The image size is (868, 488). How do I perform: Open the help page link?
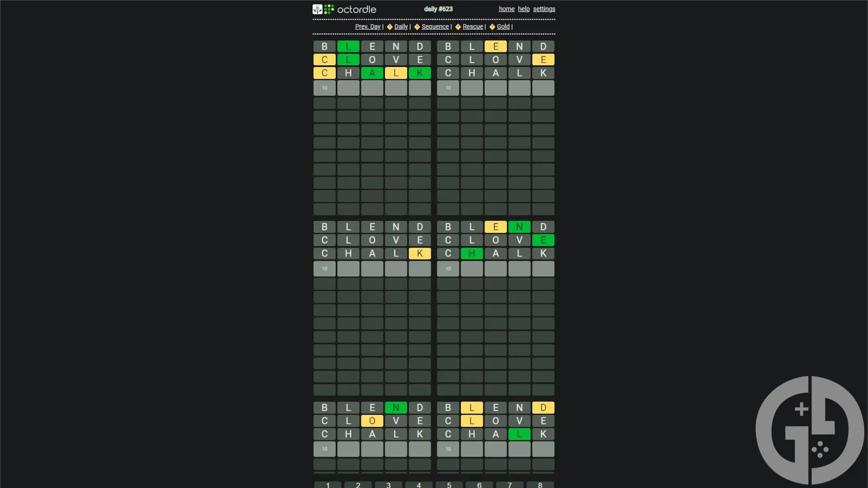click(x=524, y=9)
